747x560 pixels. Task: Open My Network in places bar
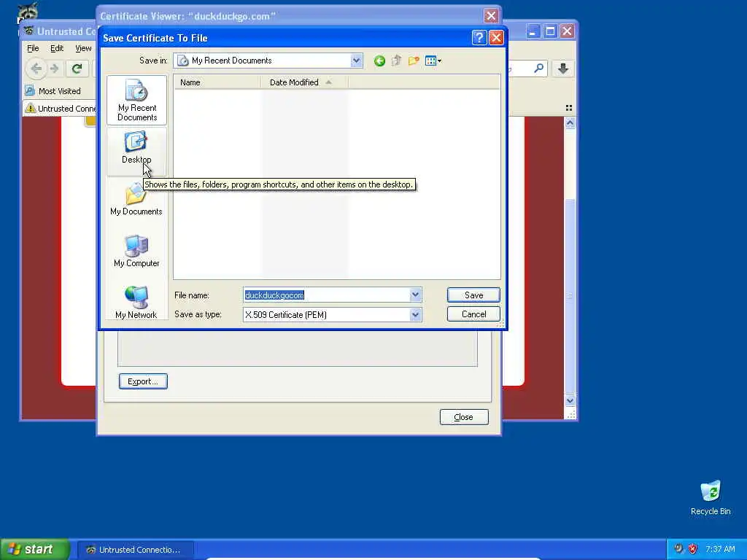point(136,303)
